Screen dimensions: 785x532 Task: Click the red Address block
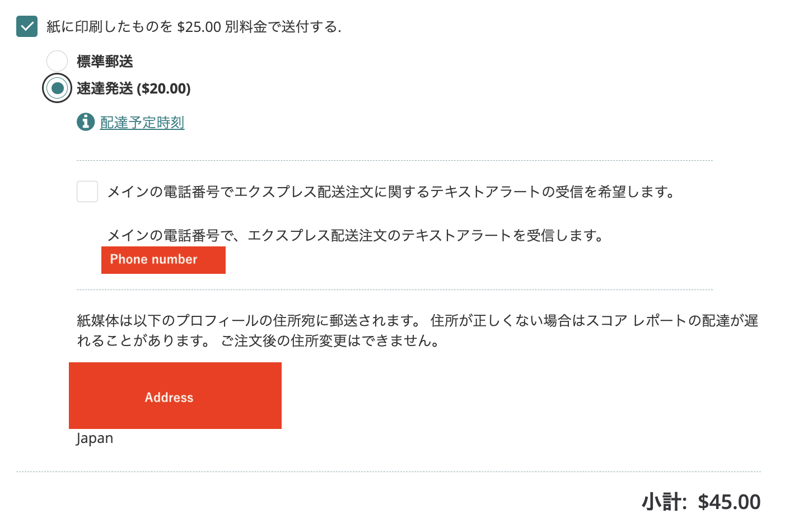tap(175, 395)
